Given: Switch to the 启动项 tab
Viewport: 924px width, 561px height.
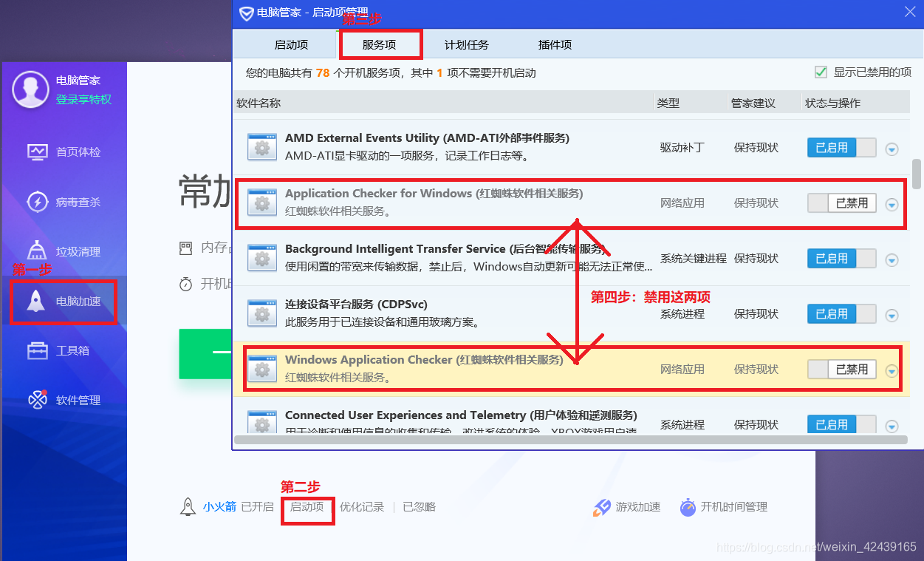Looking at the screenshot, I should coord(291,44).
